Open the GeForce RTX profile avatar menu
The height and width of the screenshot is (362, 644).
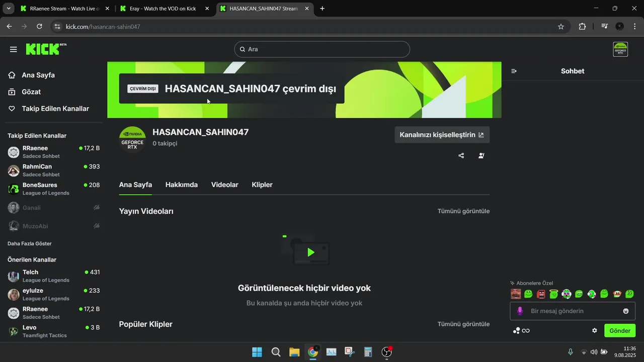coord(620,49)
